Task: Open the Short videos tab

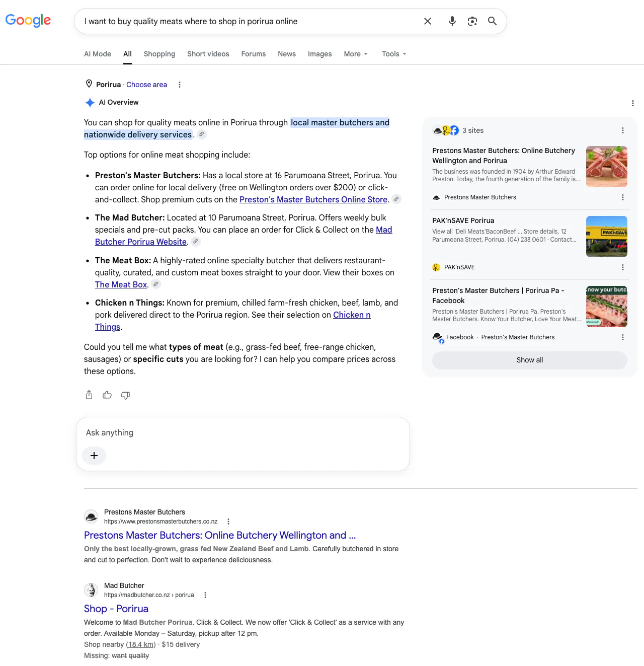Action: 208,54
